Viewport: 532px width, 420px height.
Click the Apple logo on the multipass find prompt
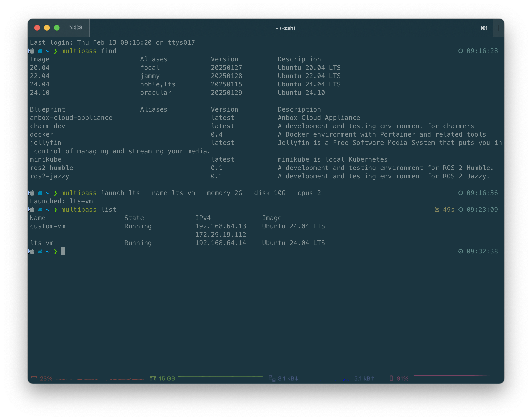[x=32, y=51]
